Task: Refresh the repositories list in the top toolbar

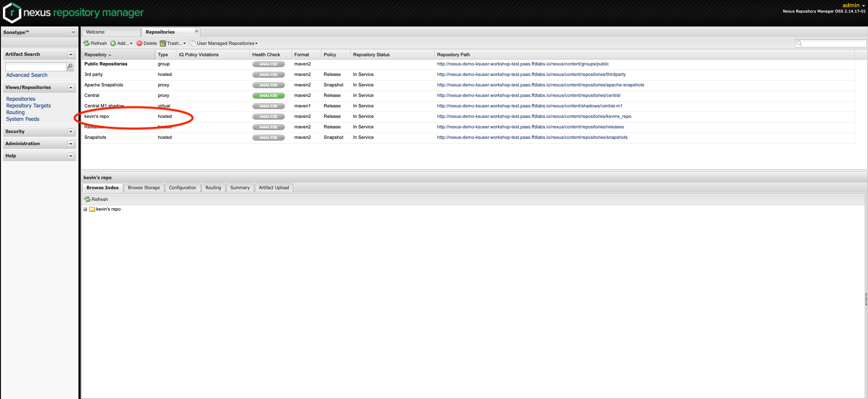Action: tap(95, 43)
